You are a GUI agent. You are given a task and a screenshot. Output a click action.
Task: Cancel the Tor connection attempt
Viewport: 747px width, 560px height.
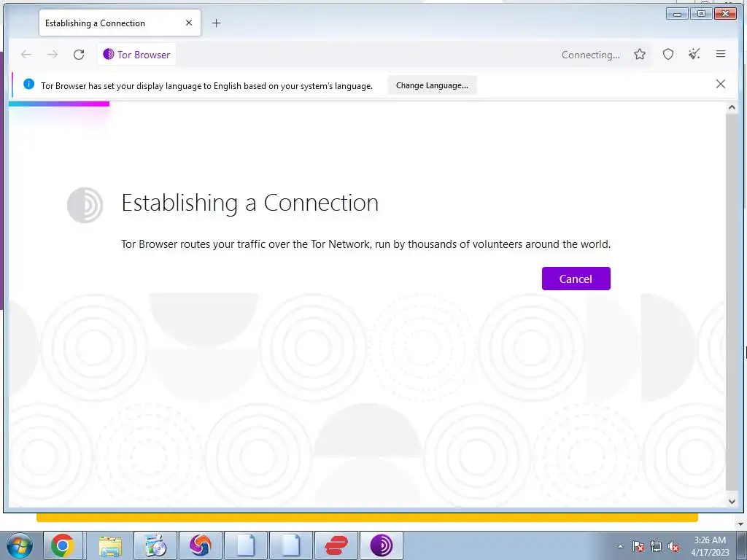click(x=576, y=279)
